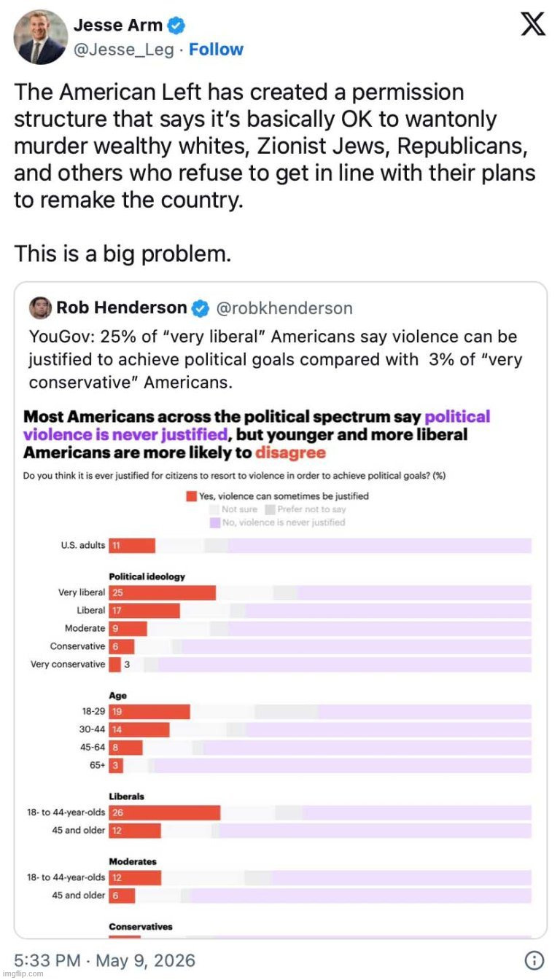The width and height of the screenshot is (560, 980).
Task: Click the chart headline about political violence
Action: (x=257, y=434)
